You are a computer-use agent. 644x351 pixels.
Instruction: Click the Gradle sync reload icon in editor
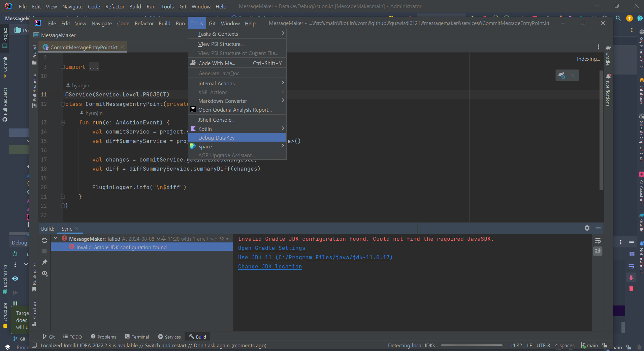tap(562, 76)
